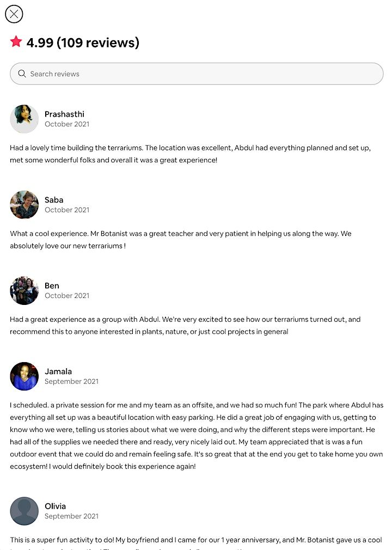Screen dimensions: 392x550
Task: Click Jamala's September 2021 review date
Action: [x=71, y=381]
